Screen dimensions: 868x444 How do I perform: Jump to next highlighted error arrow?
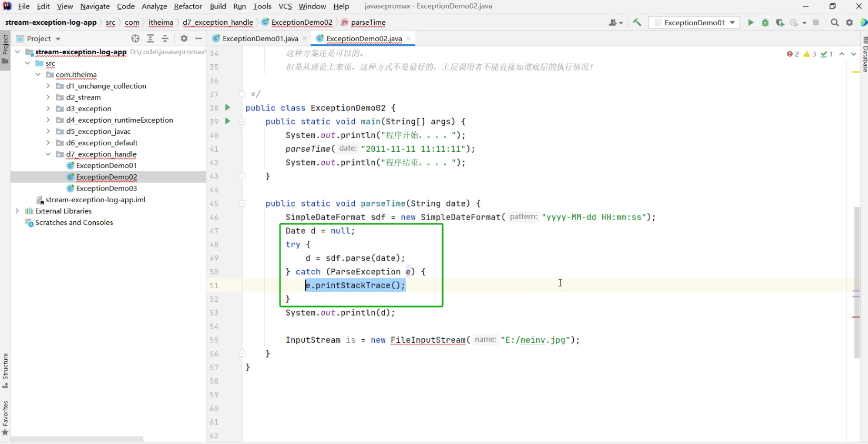point(853,54)
